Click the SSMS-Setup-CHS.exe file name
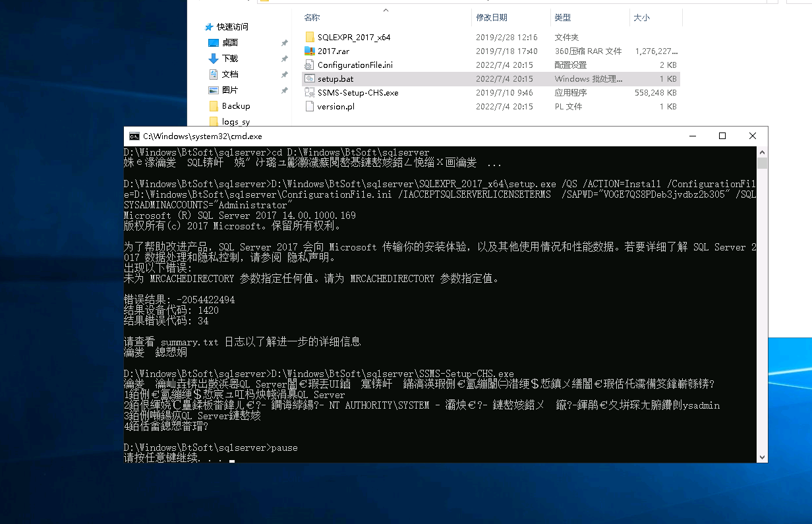The width and height of the screenshot is (812, 524). click(x=358, y=93)
